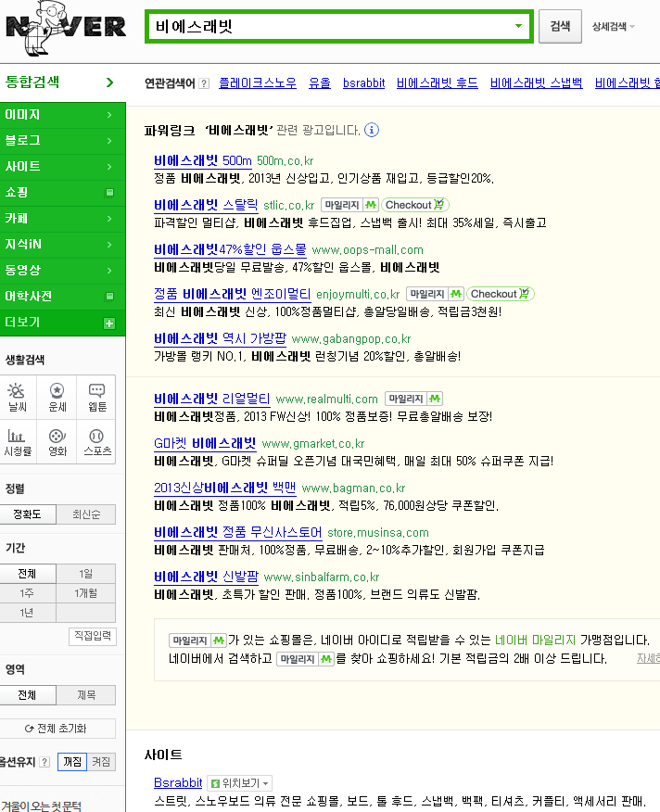Set search area to 전체
The height and width of the screenshot is (812, 660).
pos(28,695)
